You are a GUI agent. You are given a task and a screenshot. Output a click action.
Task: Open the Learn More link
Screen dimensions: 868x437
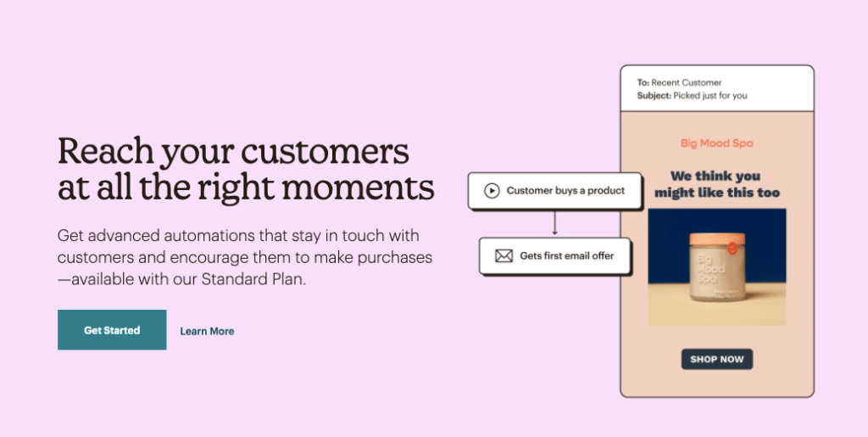(x=207, y=331)
